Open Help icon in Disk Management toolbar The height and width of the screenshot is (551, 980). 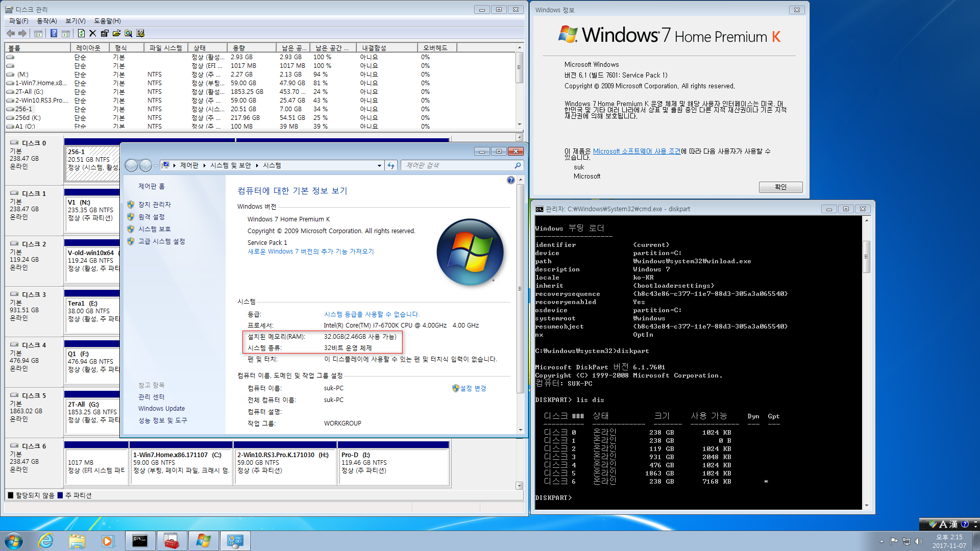54,33
